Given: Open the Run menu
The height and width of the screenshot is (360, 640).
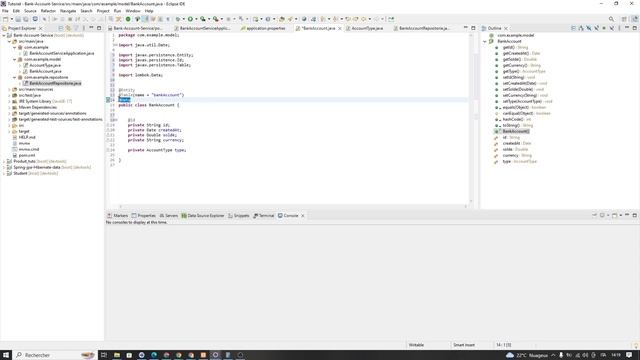Looking at the screenshot, I should (118, 11).
